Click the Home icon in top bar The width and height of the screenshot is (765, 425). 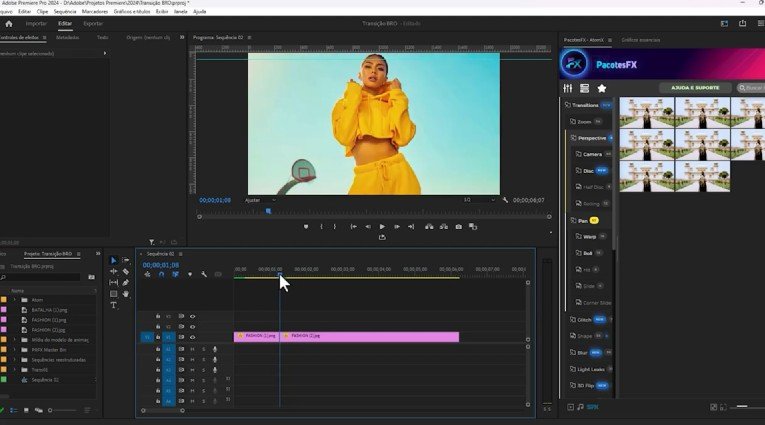(x=9, y=23)
